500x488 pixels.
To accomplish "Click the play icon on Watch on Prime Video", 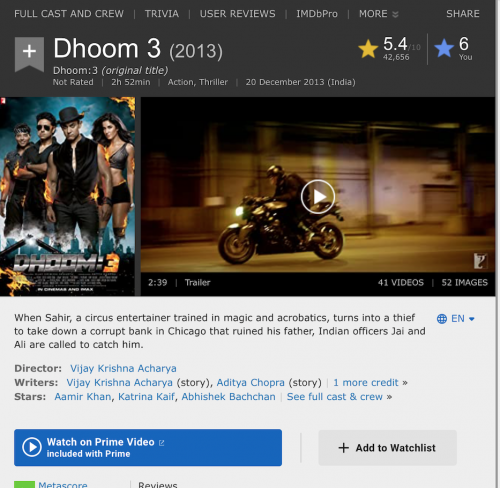I will [x=32, y=447].
